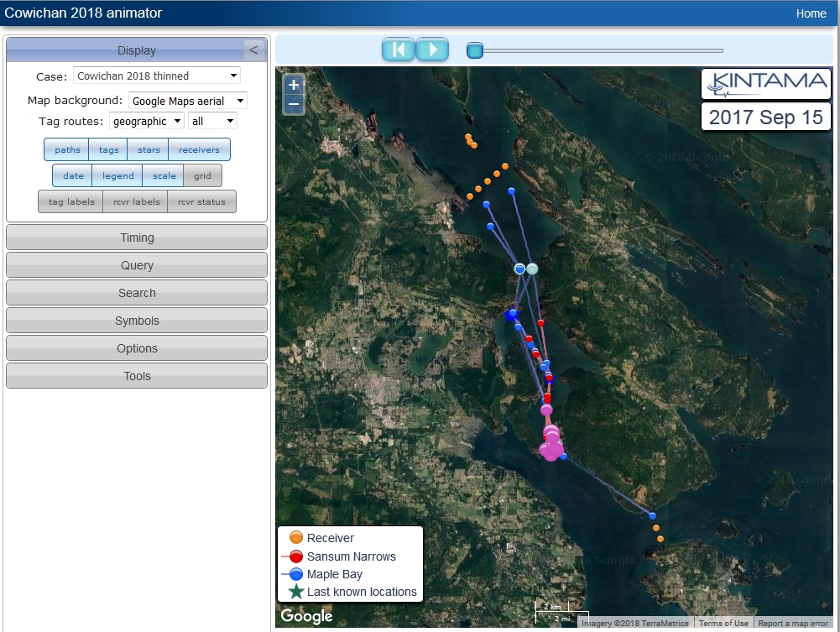Screen dimensions: 840x632
Task: Open the Case dropdown
Action: 157,76
